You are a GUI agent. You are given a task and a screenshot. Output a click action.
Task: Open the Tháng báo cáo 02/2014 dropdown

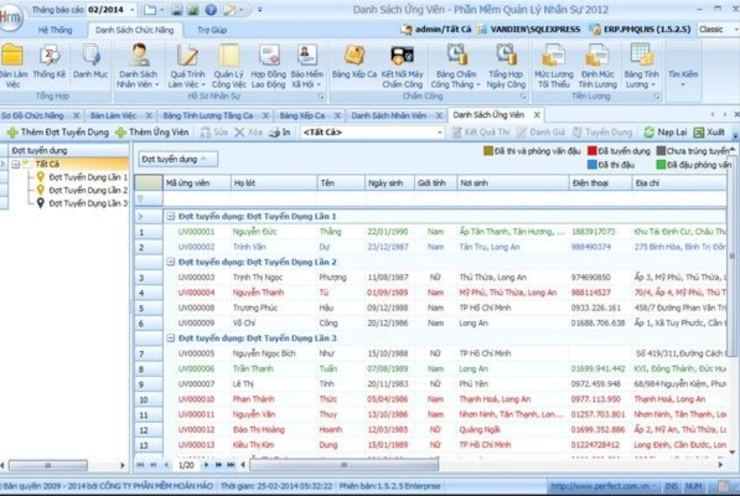(x=132, y=9)
